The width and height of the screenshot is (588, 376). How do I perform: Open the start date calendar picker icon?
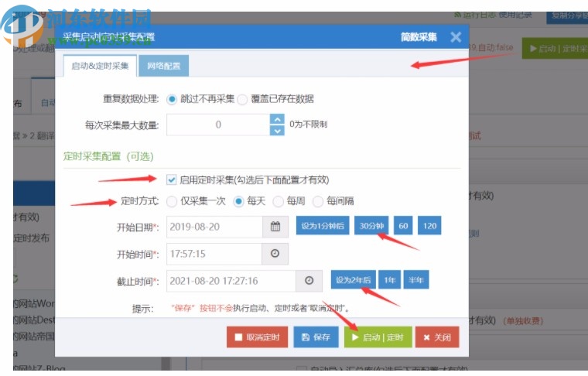point(275,227)
